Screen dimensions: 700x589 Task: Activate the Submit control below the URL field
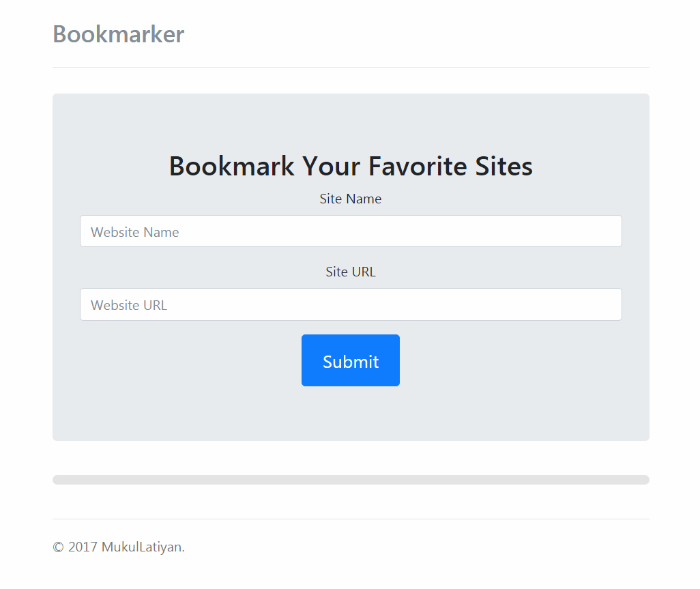[350, 360]
